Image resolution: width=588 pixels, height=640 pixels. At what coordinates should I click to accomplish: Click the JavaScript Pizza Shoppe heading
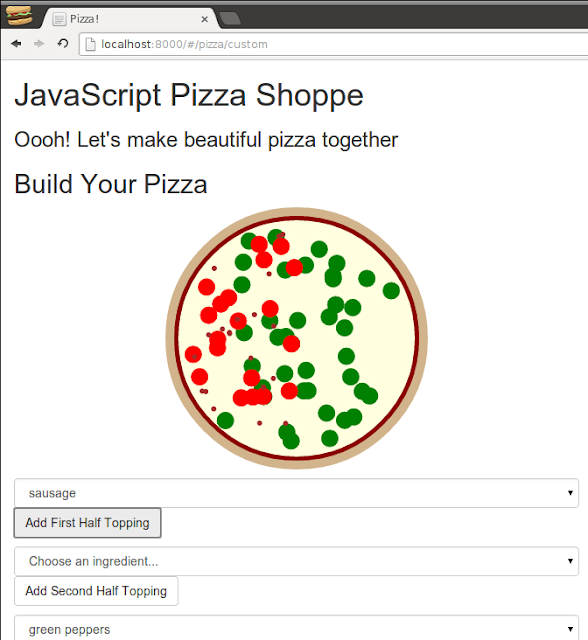click(x=189, y=95)
